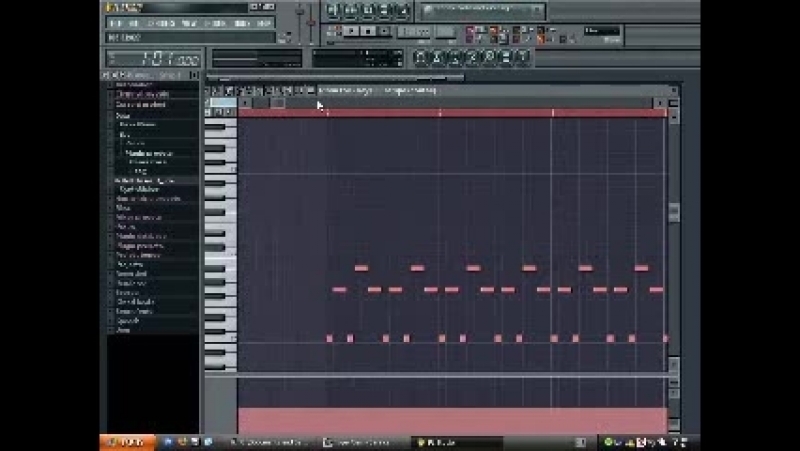Open the File menu in the menu bar
Image resolution: width=800 pixels, height=451 pixels.
pyautogui.click(x=116, y=22)
